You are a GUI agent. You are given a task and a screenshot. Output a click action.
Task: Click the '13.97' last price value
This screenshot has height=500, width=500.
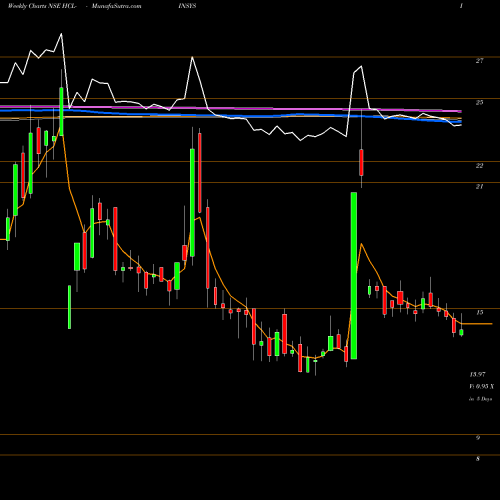[x=477, y=374]
